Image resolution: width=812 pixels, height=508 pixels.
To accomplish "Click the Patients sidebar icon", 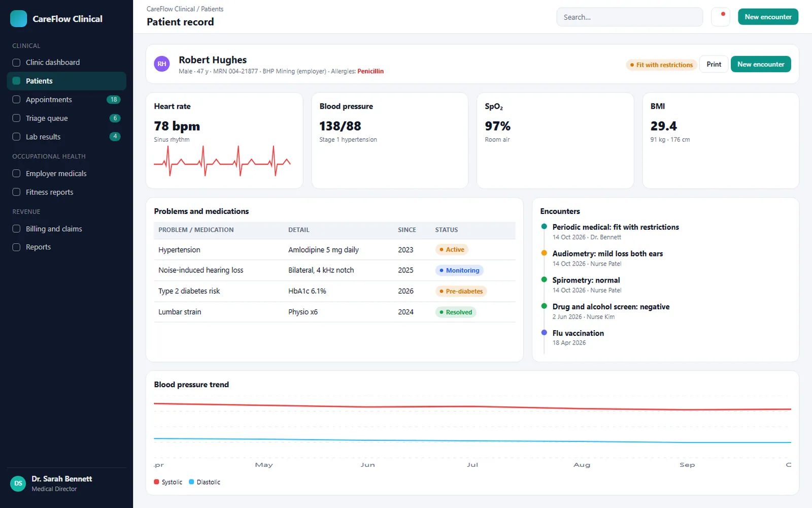I will 16,81.
